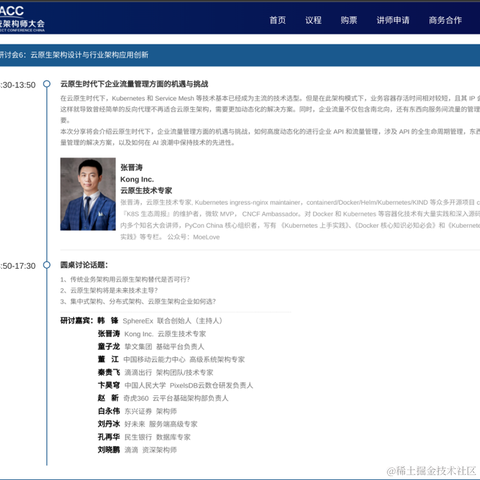
Task: Click guest row 童子龙 挚文集团
Action: [x=151, y=347]
